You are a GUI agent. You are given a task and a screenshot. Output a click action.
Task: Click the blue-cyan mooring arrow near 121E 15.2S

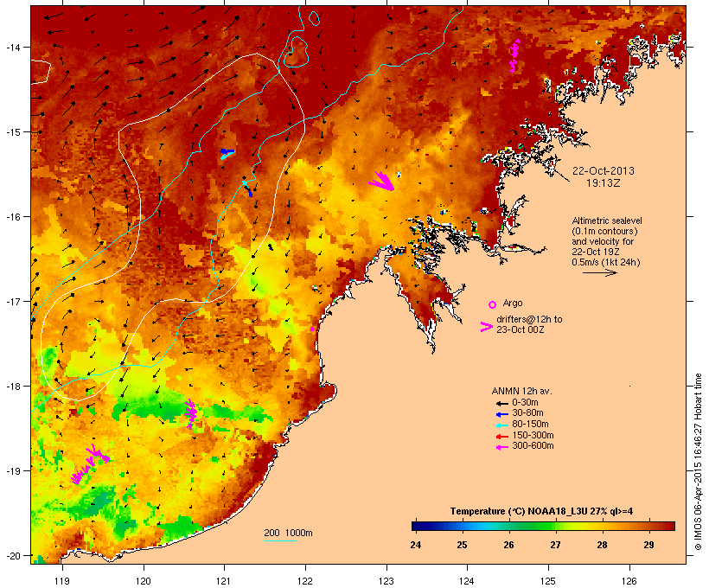point(227,153)
